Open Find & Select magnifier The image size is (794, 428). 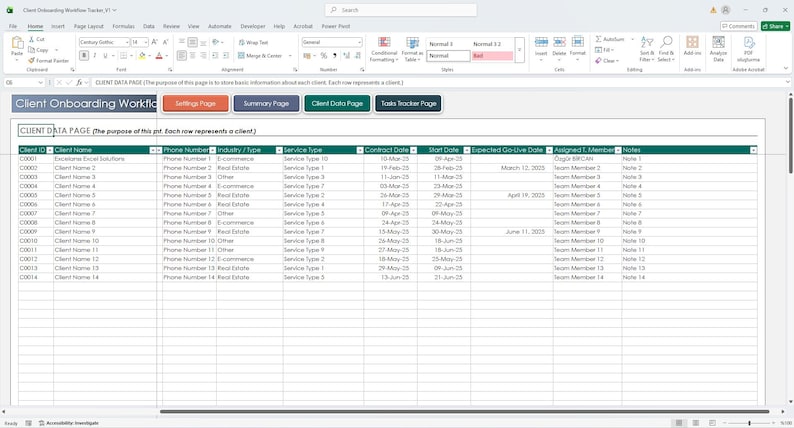(x=666, y=49)
